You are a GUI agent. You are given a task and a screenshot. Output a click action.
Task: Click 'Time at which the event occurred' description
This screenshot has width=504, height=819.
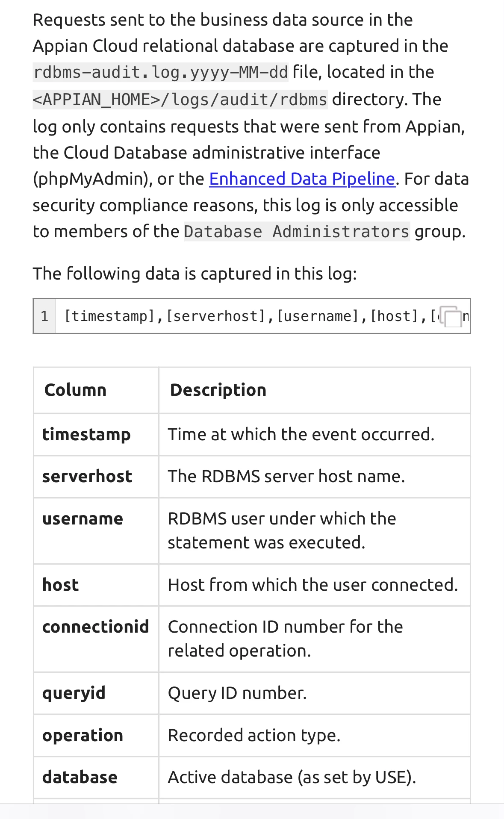click(301, 434)
